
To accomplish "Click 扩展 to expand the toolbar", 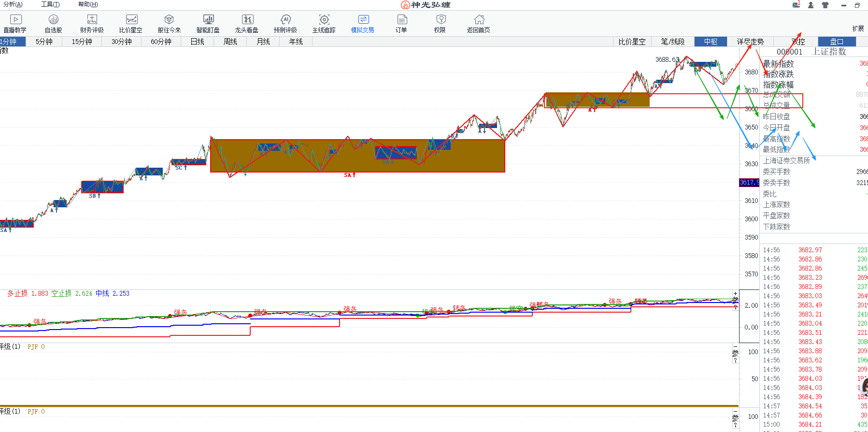I will [x=858, y=29].
